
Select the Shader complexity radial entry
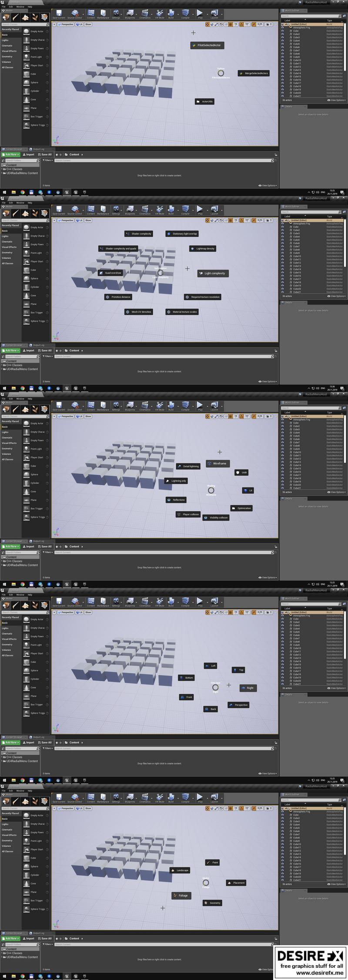pos(139,234)
